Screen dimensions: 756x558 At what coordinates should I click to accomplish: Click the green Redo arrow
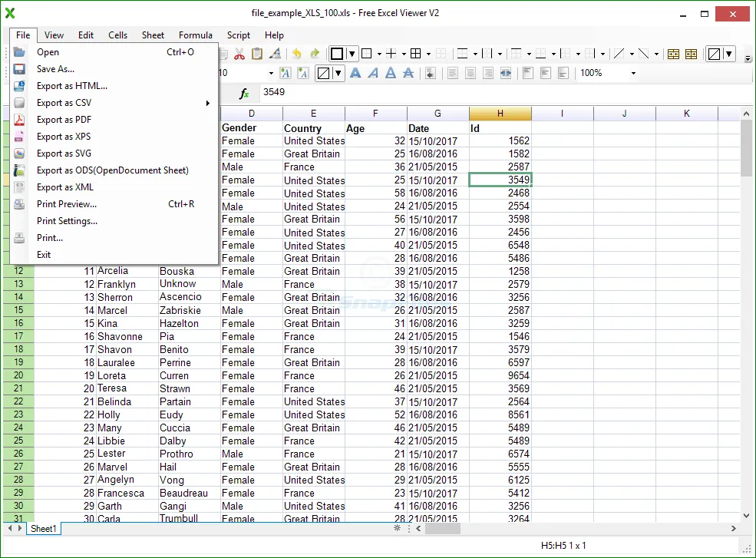click(315, 54)
